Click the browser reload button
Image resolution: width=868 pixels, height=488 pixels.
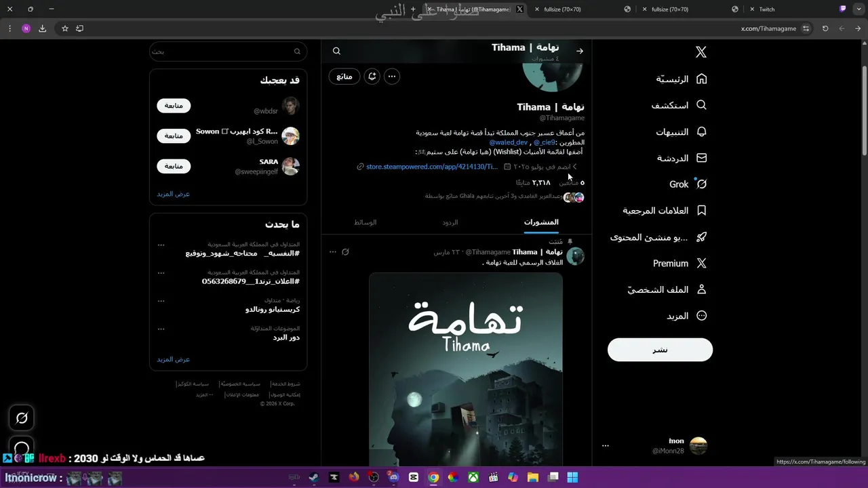point(825,28)
